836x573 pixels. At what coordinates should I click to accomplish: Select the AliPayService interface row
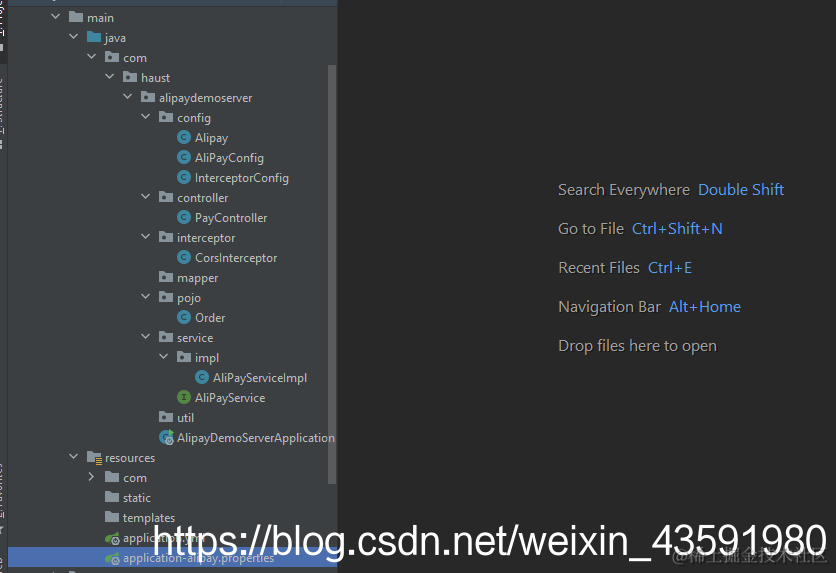point(230,398)
